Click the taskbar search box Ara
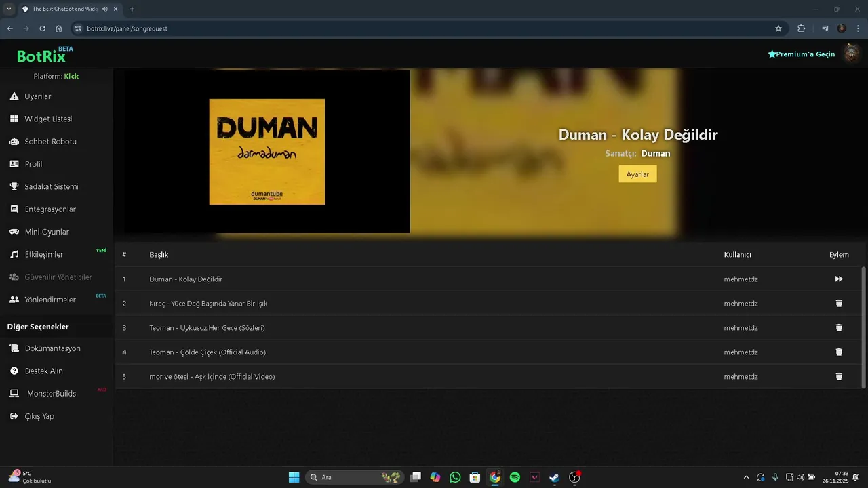This screenshot has width=868, height=488. (355, 477)
